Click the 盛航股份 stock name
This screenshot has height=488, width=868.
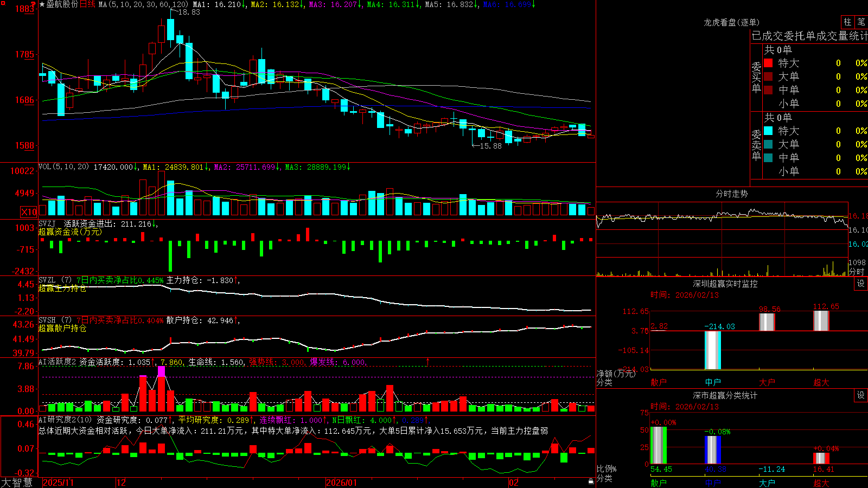[x=62, y=4]
